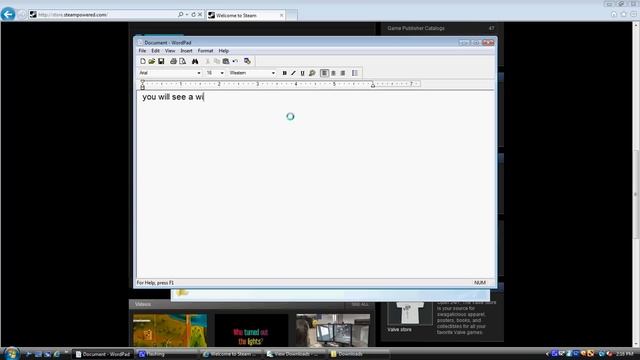Viewport: 640px width, 360px height.
Task: Open the colorful game video thumbnail
Action: click(x=170, y=331)
